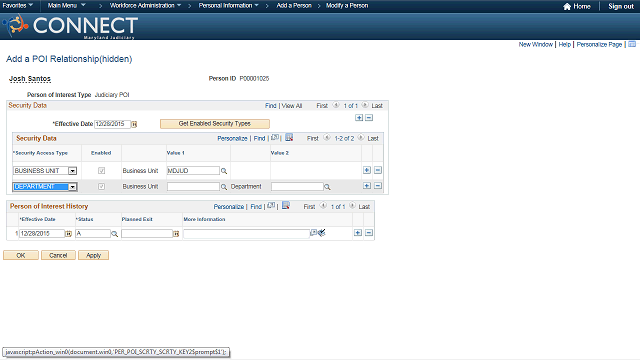The image size is (640, 360).
Task: Click the Cancel button
Action: click(58, 256)
